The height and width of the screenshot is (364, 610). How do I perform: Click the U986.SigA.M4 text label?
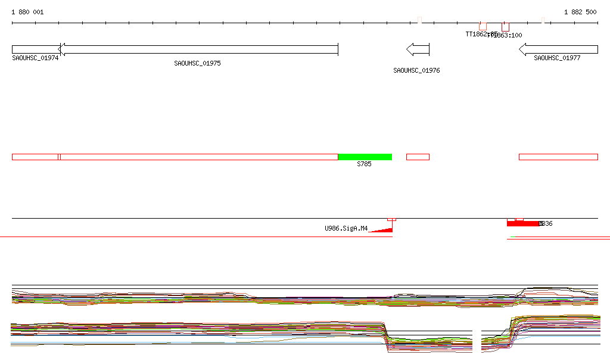click(x=346, y=228)
